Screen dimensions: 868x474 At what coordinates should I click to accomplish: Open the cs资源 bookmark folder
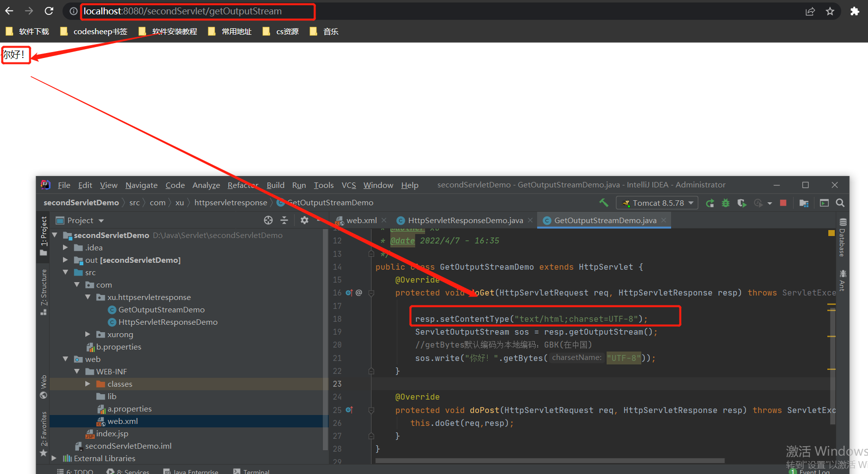click(281, 31)
